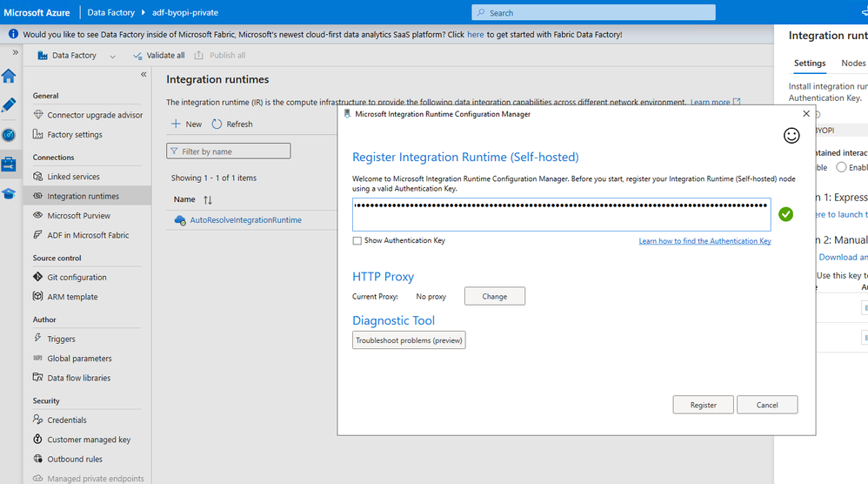
Task: Open Factory settings
Action: coord(68,135)
